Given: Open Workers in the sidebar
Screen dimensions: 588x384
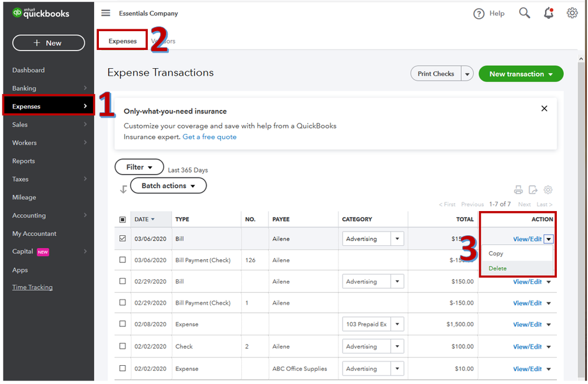Looking at the screenshot, I should pyautogui.click(x=49, y=143).
